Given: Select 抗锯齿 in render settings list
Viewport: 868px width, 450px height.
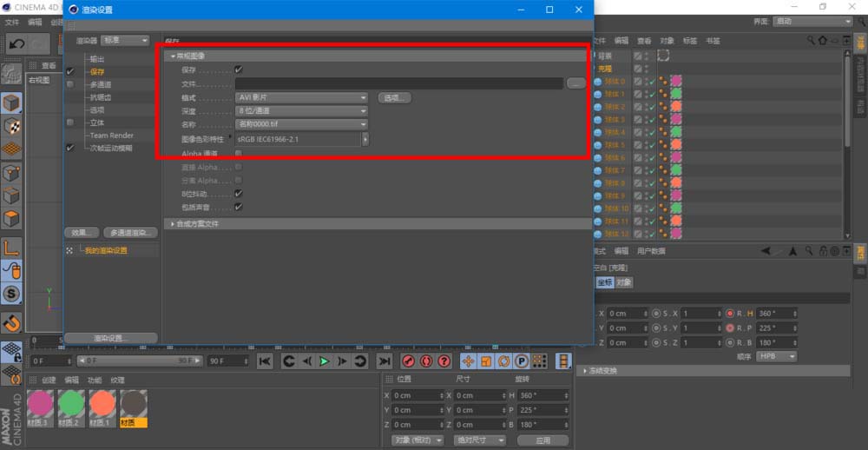Looking at the screenshot, I should click(101, 97).
